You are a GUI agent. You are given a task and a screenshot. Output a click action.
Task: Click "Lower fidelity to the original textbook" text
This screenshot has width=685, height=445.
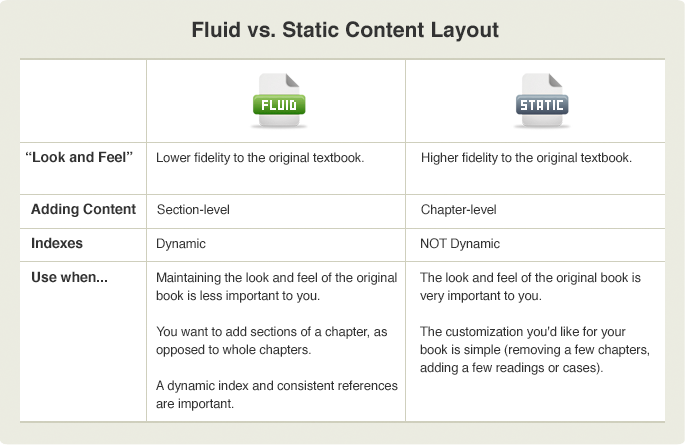click(260, 158)
